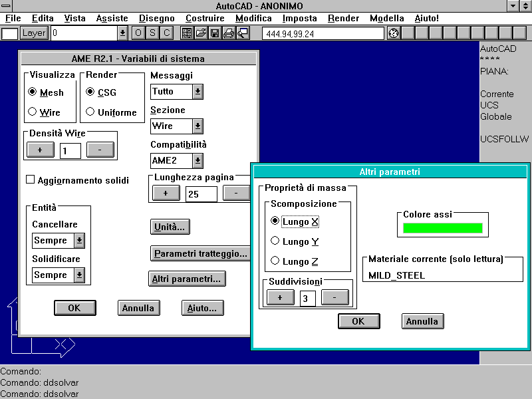Click the Layer button in the toolbar

(34, 33)
